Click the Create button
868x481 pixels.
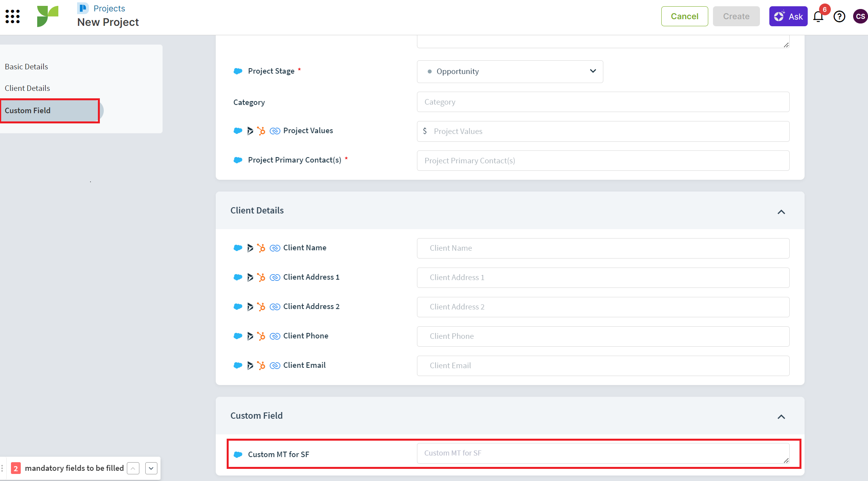coord(736,16)
